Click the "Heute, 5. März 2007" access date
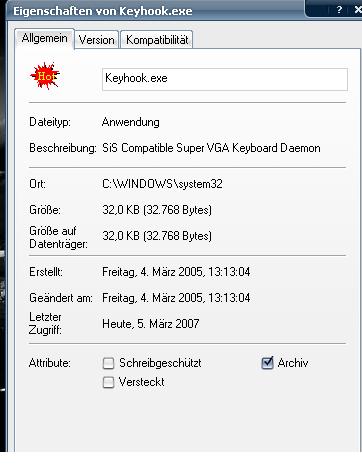 [151, 324]
